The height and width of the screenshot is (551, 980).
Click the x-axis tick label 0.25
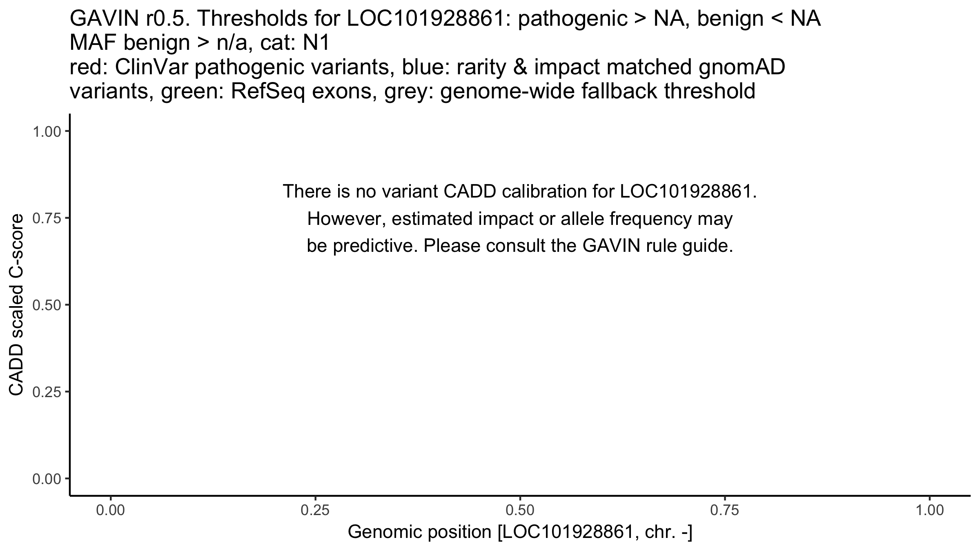tap(316, 511)
